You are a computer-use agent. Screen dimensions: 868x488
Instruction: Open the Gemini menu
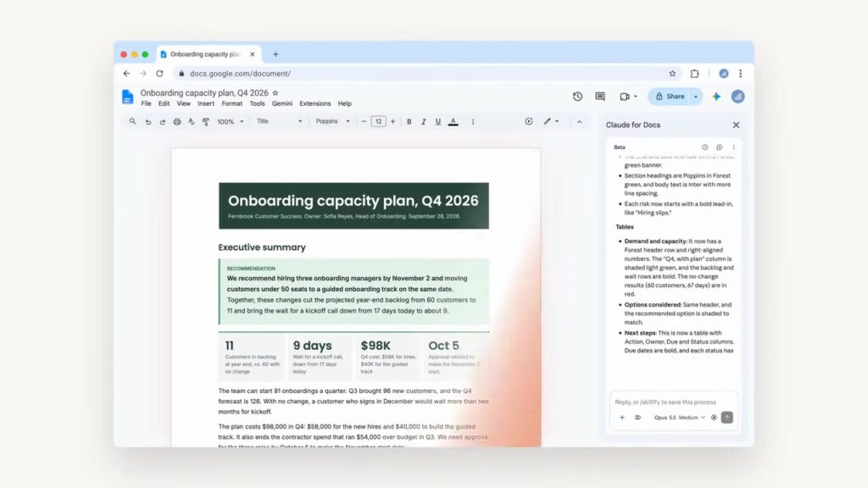tap(281, 103)
